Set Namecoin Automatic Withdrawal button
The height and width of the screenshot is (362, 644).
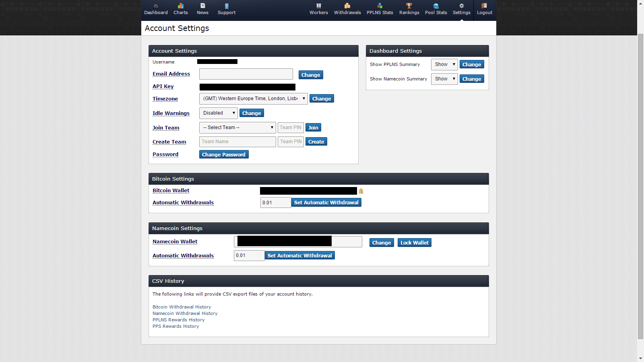[300, 255]
